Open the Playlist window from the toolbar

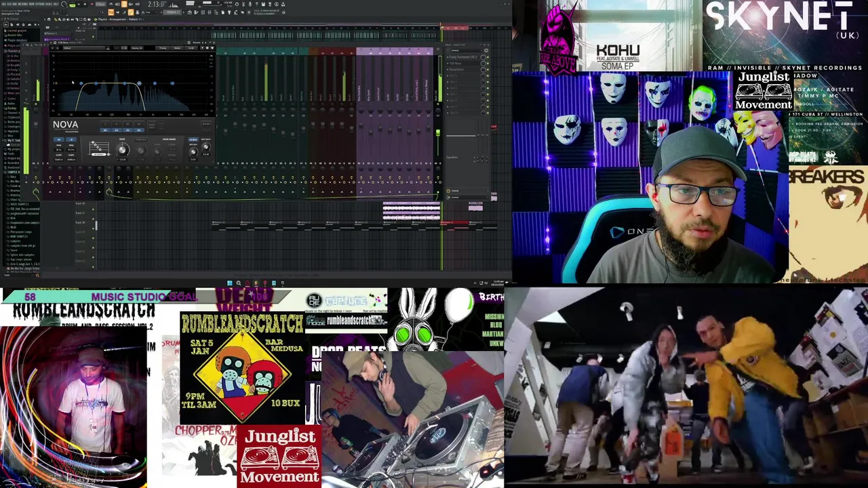[x=189, y=12]
